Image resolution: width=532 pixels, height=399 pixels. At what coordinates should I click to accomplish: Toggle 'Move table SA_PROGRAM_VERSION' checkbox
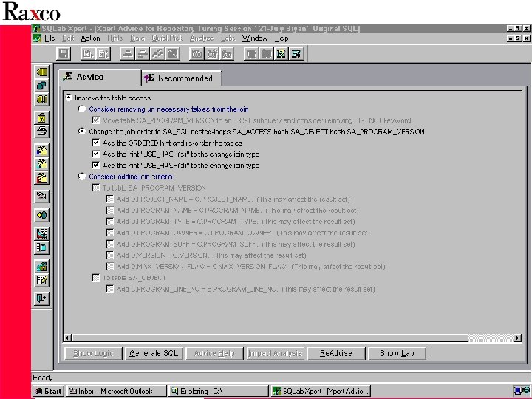click(x=96, y=120)
